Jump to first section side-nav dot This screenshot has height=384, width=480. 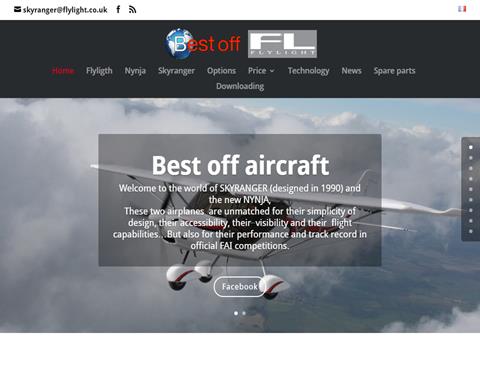pyautogui.click(x=471, y=147)
